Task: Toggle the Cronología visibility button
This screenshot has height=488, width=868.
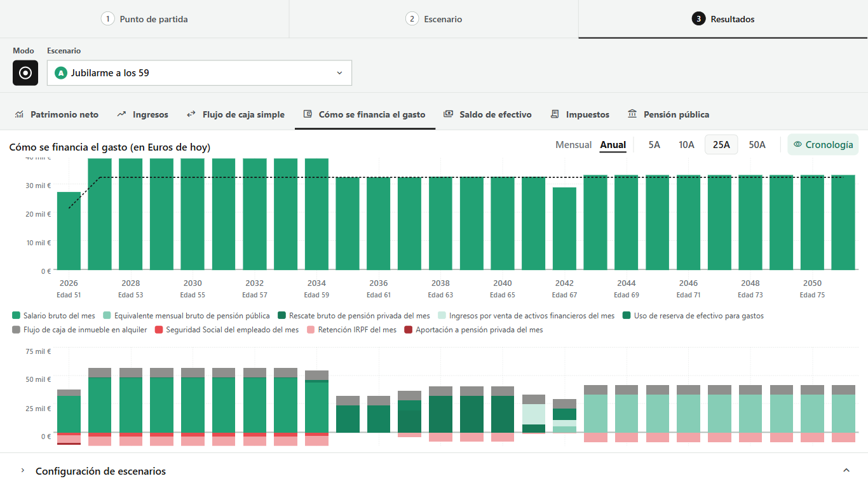Action: coord(823,145)
